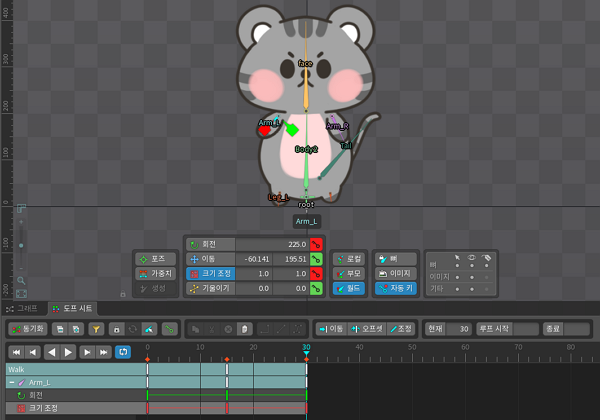
Task: Click the 오프셋 (Offset) button
Action: point(367,329)
